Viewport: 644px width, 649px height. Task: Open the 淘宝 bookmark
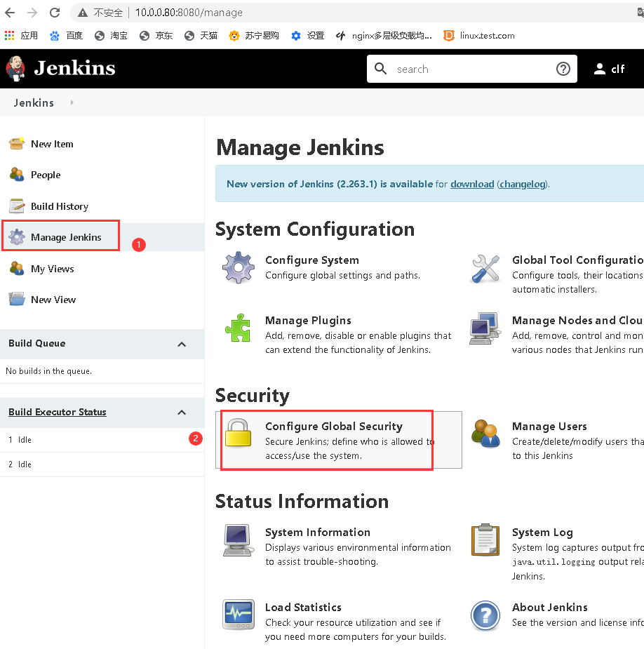[111, 36]
